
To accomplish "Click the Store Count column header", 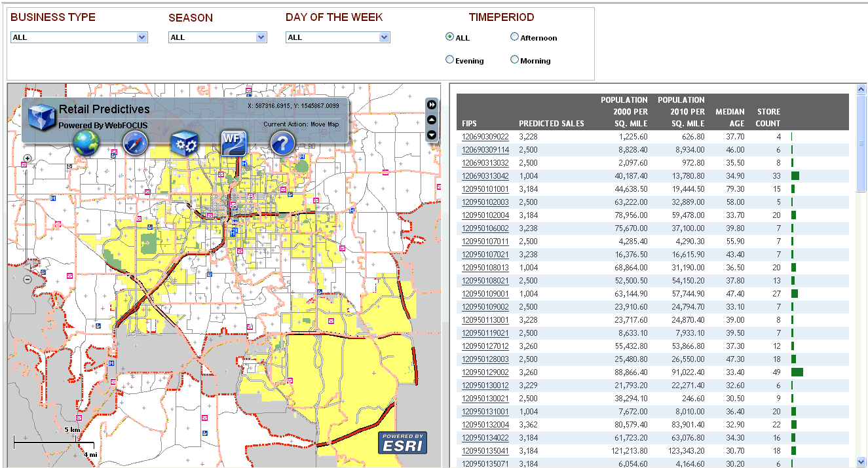I will 768,117.
